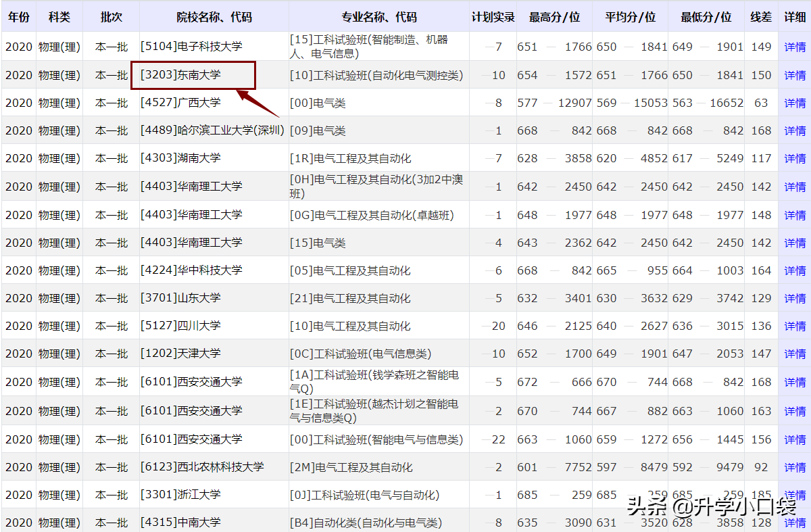This screenshot has height=532, width=811.
Task: Click 线差 value 164 in 华中科技大学 row
Action: [761, 270]
